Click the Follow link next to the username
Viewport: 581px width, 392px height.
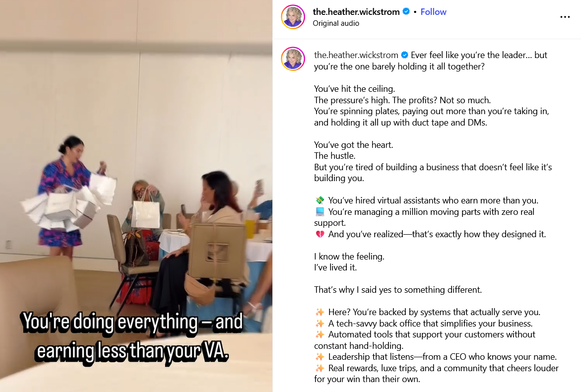tap(433, 12)
